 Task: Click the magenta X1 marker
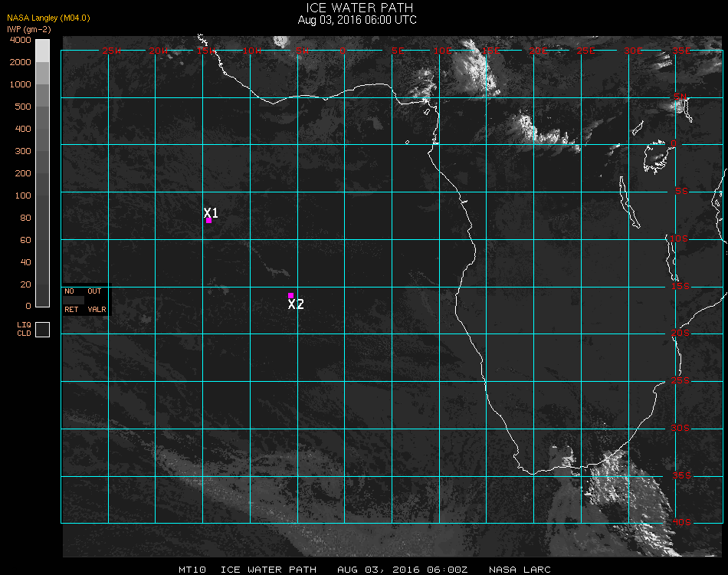(208, 220)
